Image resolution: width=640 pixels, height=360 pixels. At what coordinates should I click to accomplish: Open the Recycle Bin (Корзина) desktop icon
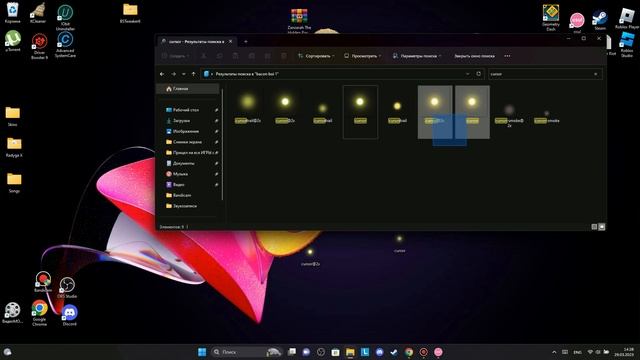(12, 12)
